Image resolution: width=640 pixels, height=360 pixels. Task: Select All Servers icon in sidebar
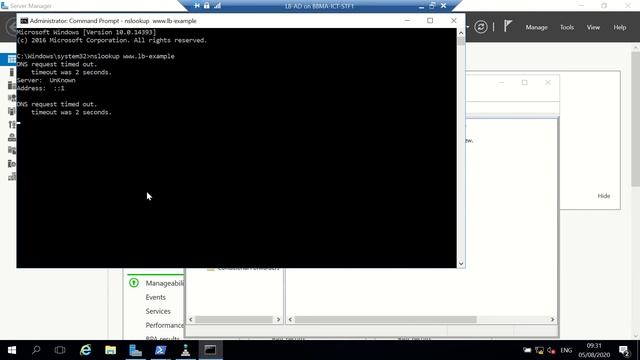tap(12, 85)
